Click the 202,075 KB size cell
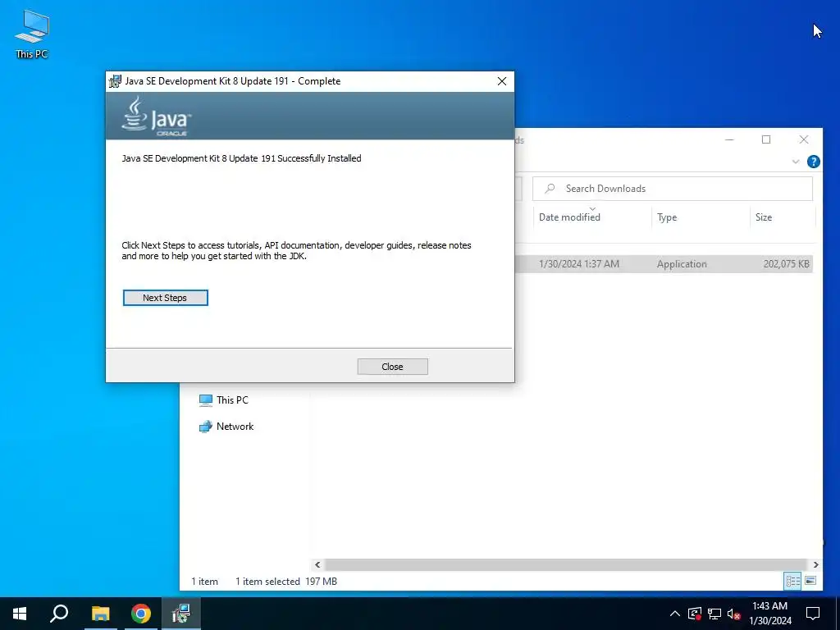The width and height of the screenshot is (840, 630). tap(786, 263)
